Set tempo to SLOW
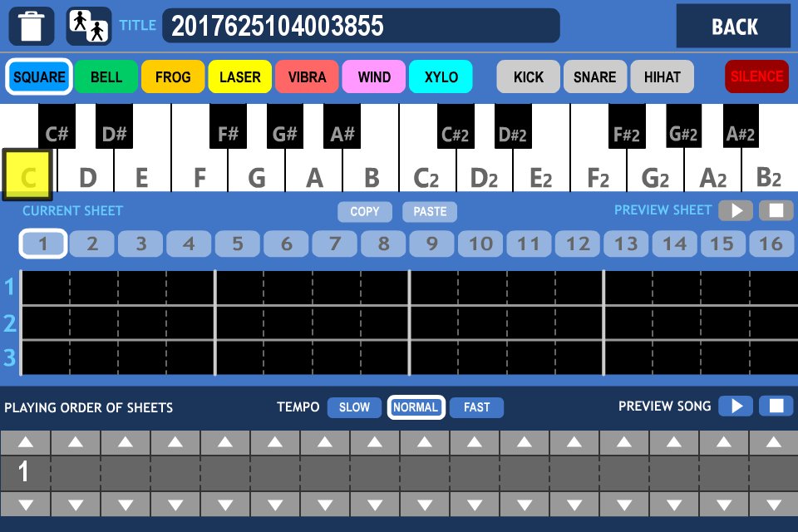 pyautogui.click(x=354, y=407)
